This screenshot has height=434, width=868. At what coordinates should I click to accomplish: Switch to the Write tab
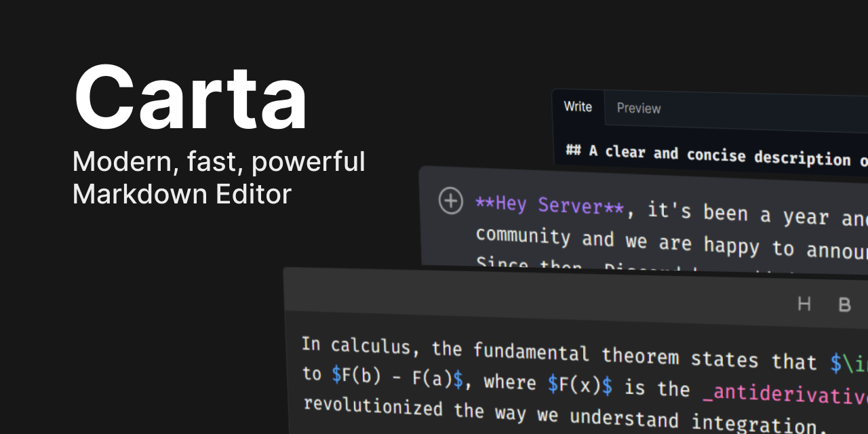pyautogui.click(x=578, y=107)
